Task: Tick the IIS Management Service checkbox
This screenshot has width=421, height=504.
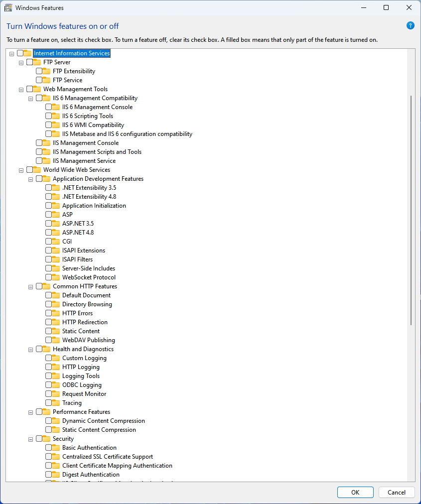Action: [x=39, y=161]
